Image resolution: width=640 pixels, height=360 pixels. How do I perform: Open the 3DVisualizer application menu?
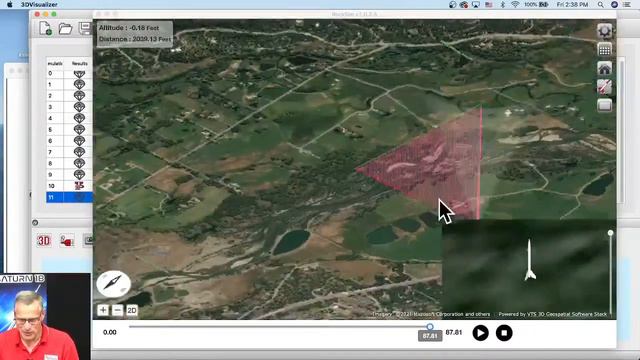[39, 4]
